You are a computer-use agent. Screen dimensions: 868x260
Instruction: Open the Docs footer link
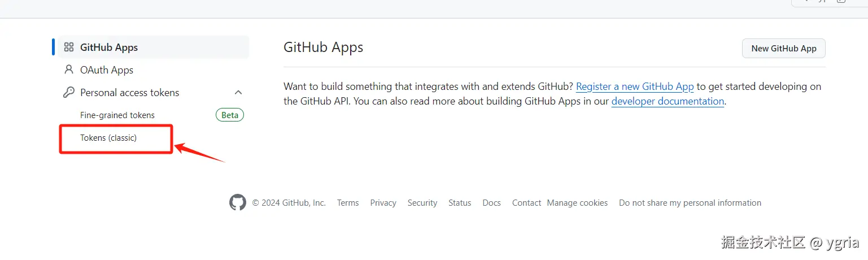click(x=491, y=203)
